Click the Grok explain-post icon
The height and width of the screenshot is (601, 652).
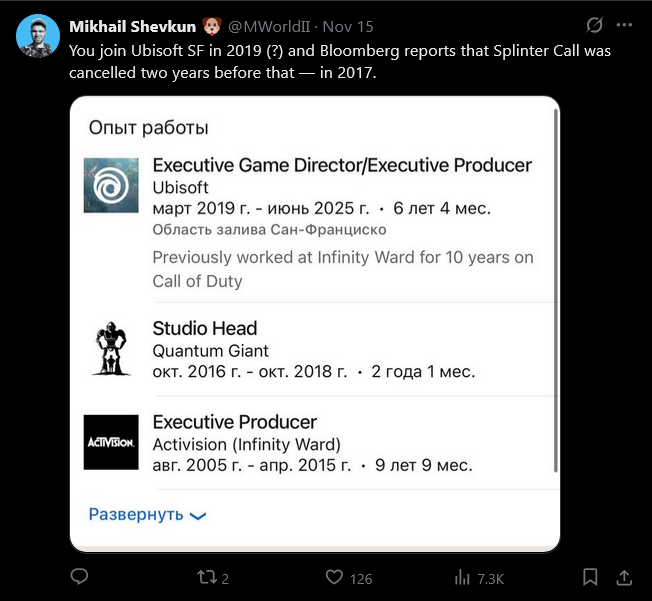595,24
